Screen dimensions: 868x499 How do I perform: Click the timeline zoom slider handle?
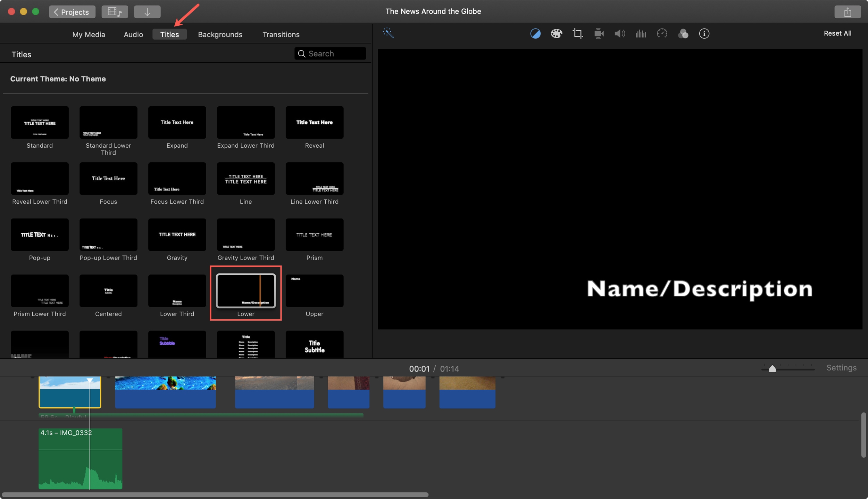pyautogui.click(x=772, y=369)
